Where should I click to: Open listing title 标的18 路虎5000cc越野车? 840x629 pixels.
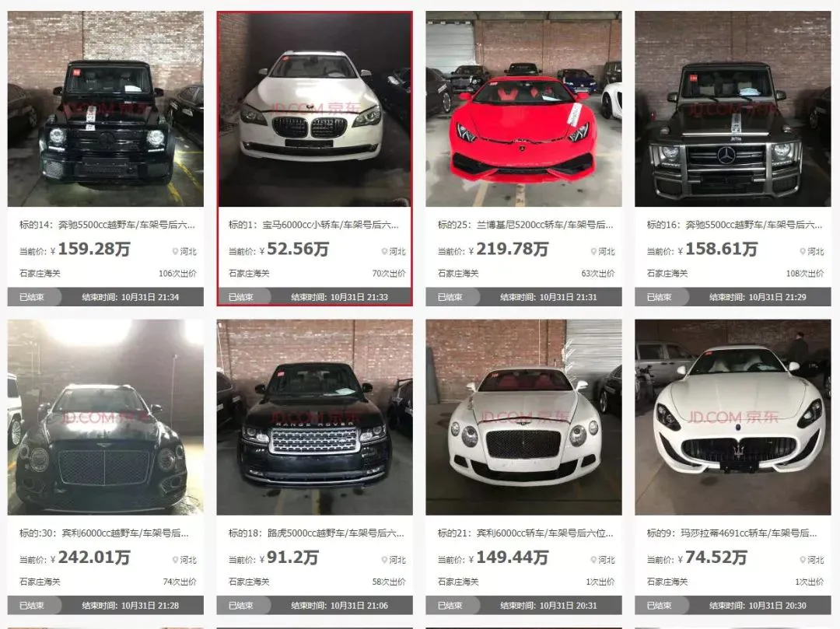click(316, 533)
